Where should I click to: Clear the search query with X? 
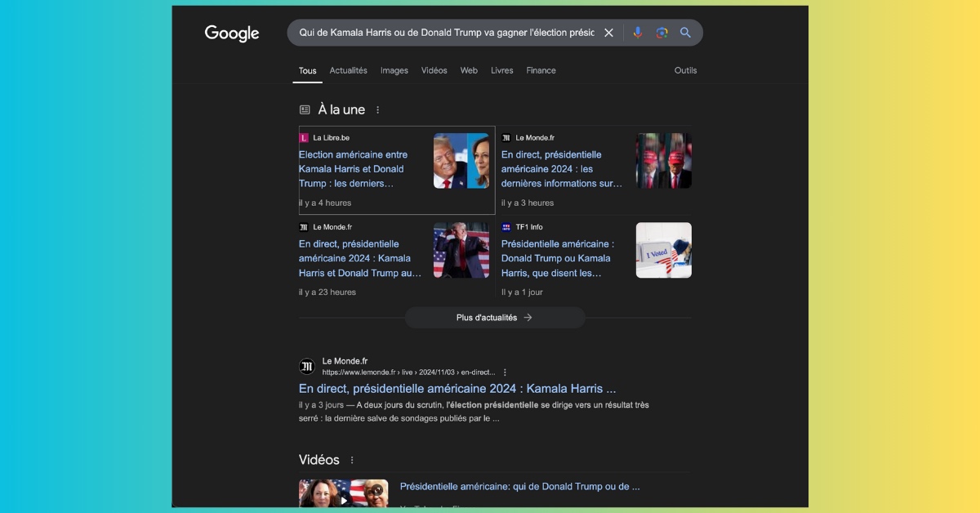(x=608, y=33)
